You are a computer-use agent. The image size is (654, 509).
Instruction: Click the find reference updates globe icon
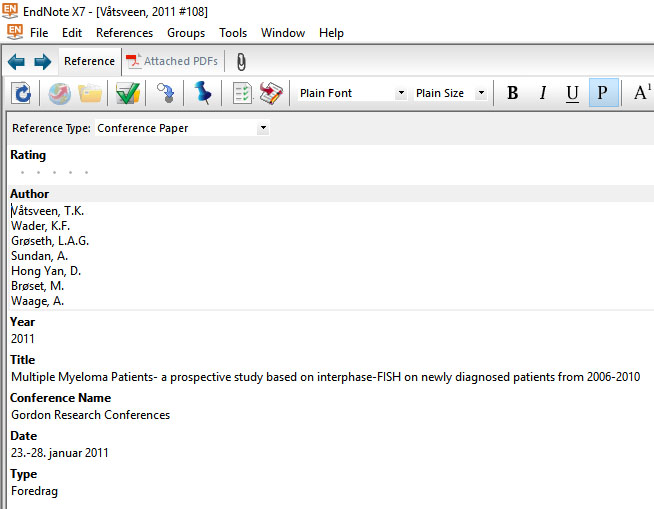point(59,93)
